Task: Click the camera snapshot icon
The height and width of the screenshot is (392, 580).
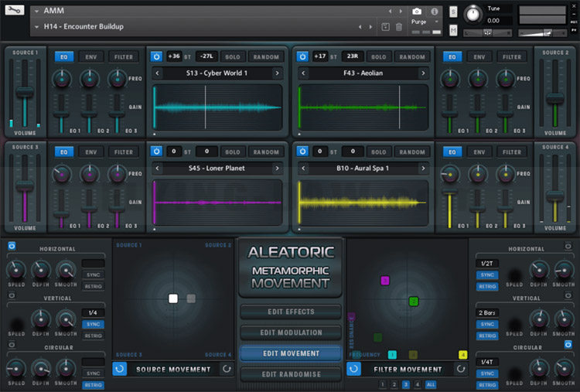Action: [x=417, y=12]
